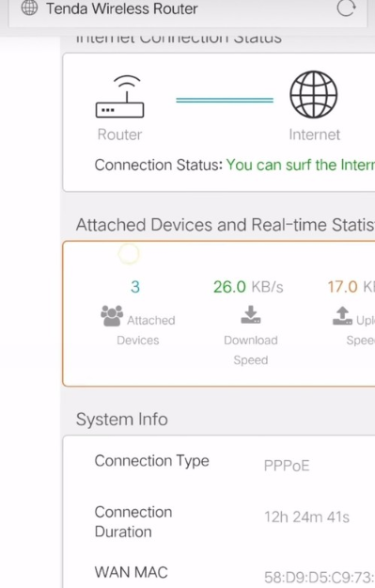The image size is (375, 588).
Task: Click the Upload Speed arrow icon
Action: 342,316
